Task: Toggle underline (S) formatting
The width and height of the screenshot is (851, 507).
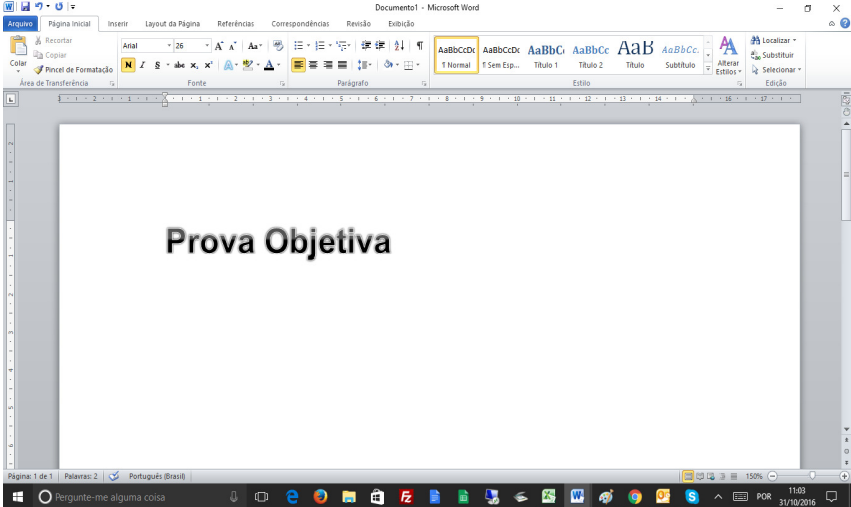Action: point(157,65)
